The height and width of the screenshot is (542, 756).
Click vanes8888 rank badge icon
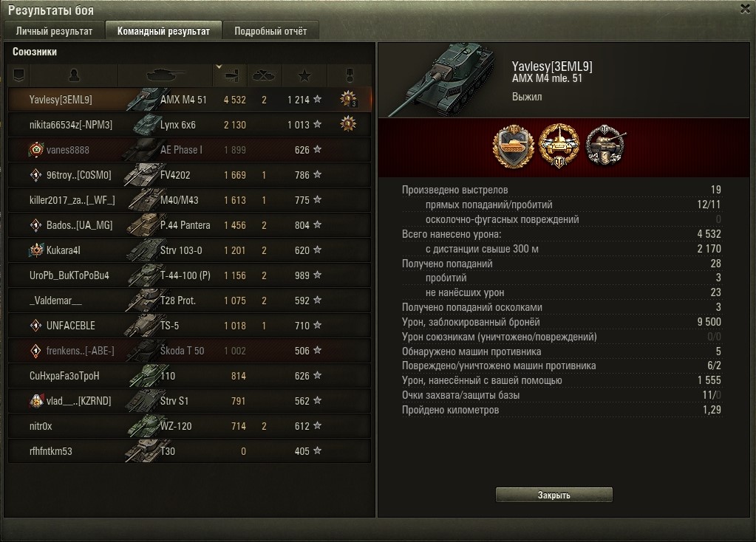click(36, 150)
